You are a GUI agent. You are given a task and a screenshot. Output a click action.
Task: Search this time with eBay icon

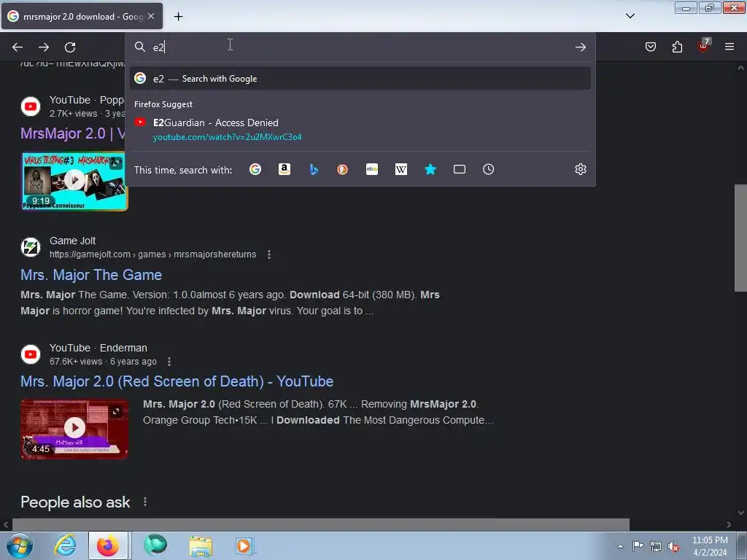click(x=372, y=169)
